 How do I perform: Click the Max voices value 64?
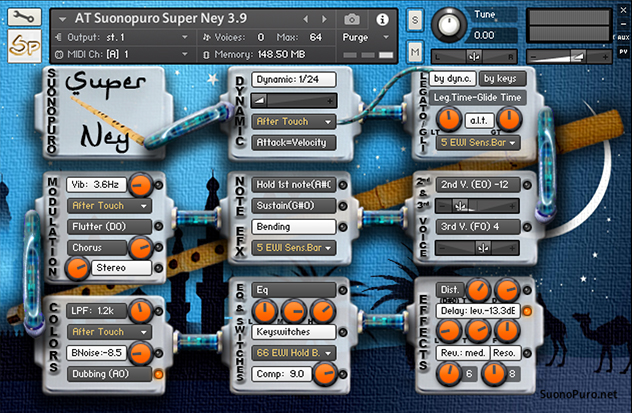click(316, 37)
